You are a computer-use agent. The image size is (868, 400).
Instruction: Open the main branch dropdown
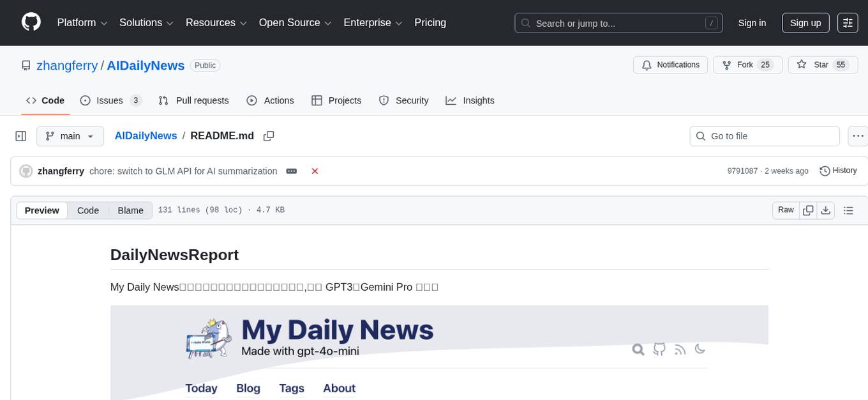point(70,135)
